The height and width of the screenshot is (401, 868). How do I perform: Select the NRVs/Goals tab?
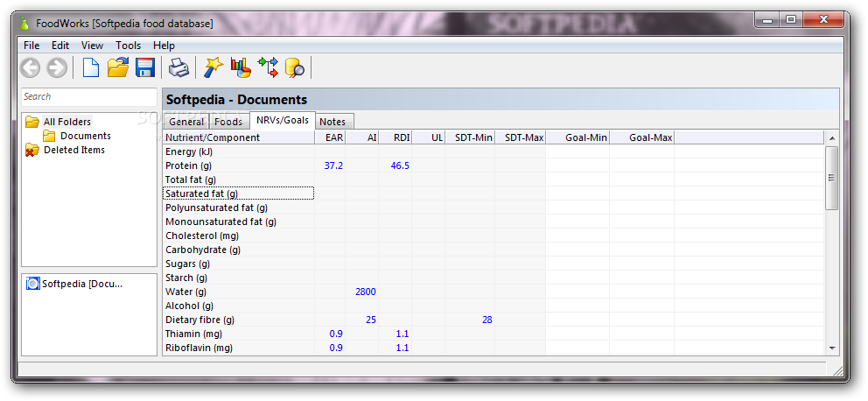pyautogui.click(x=283, y=120)
